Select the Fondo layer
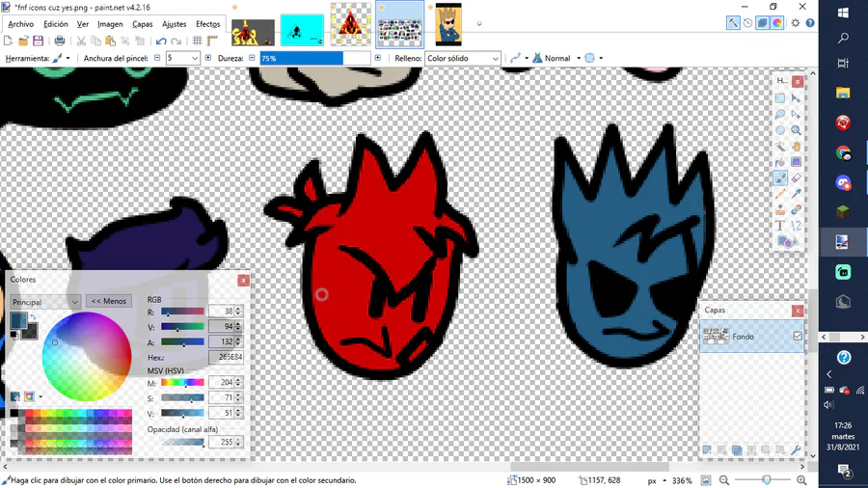Viewport: 868px width, 488px height. pyautogui.click(x=751, y=336)
